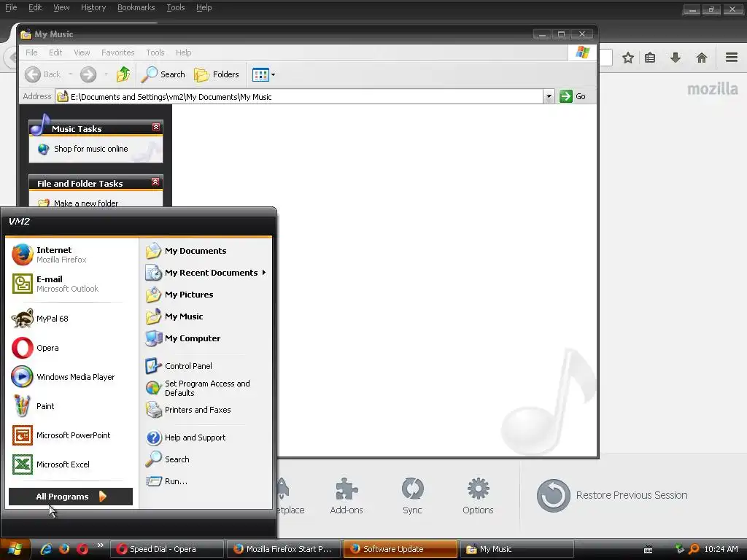Open explorer Tools menu
The height and width of the screenshot is (560, 747).
tap(155, 52)
